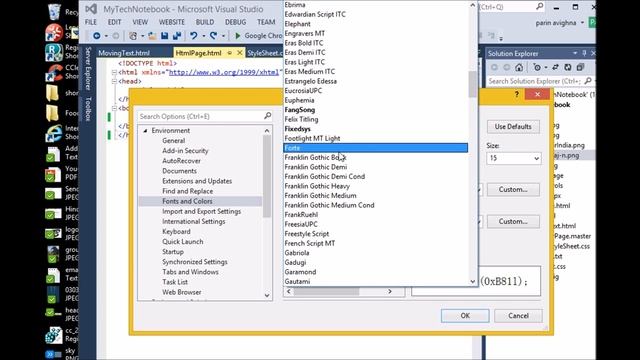Click options tree scroll down arrow
640x360 pixels.
267,295
